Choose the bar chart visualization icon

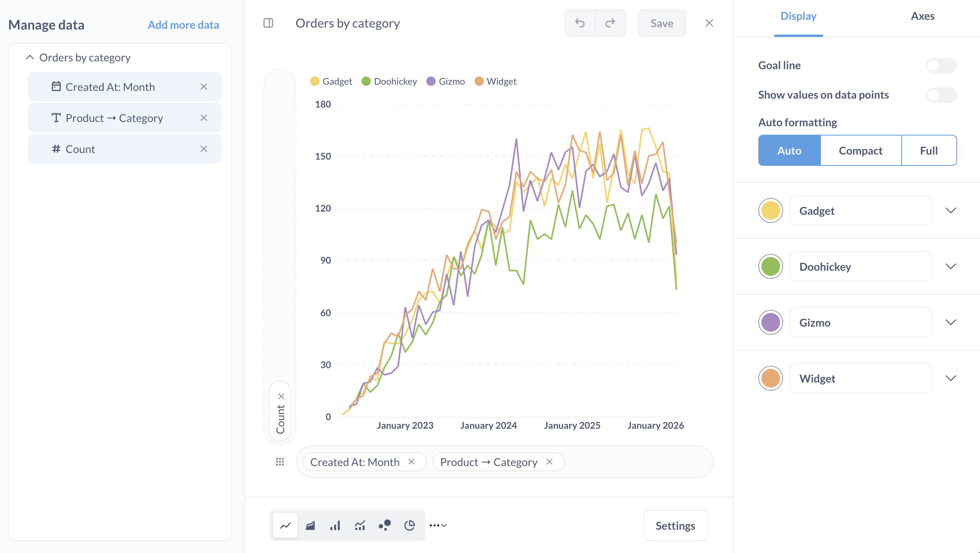(x=335, y=525)
